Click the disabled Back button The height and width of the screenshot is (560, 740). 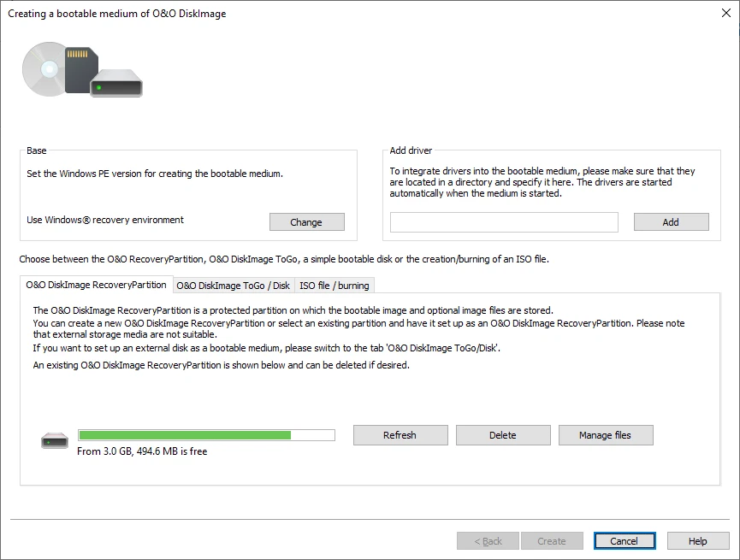(488, 540)
